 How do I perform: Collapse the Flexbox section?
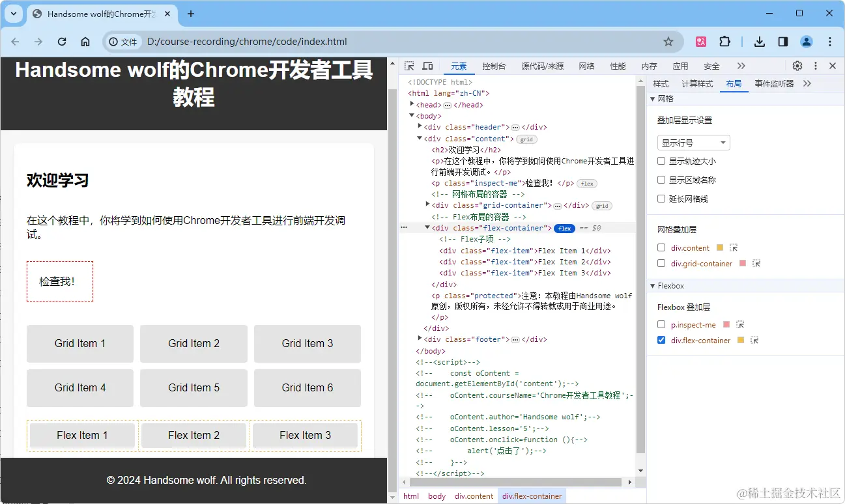click(652, 286)
